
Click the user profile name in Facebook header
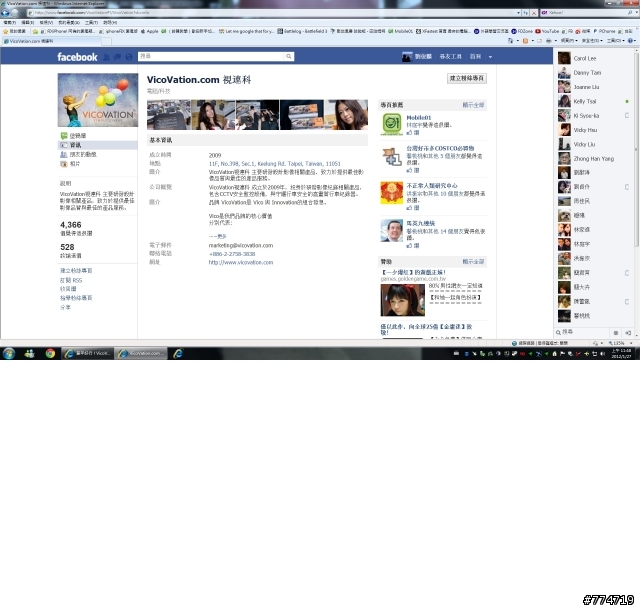(423, 56)
